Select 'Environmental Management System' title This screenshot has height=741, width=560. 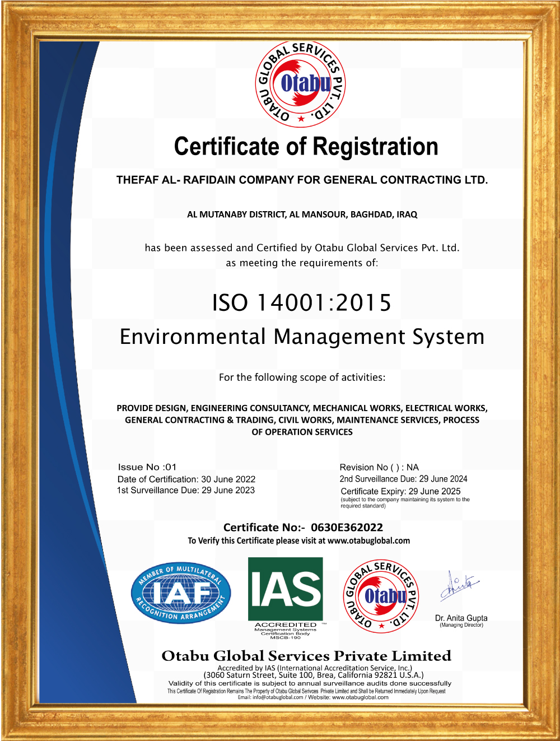(x=302, y=337)
